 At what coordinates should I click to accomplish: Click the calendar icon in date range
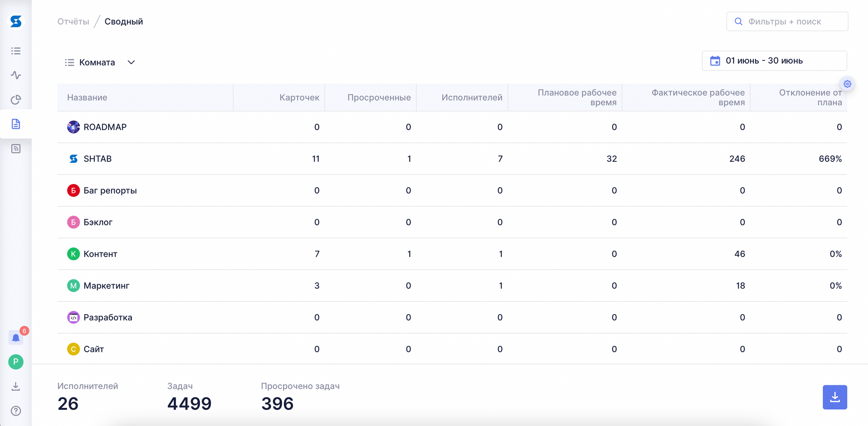point(715,61)
